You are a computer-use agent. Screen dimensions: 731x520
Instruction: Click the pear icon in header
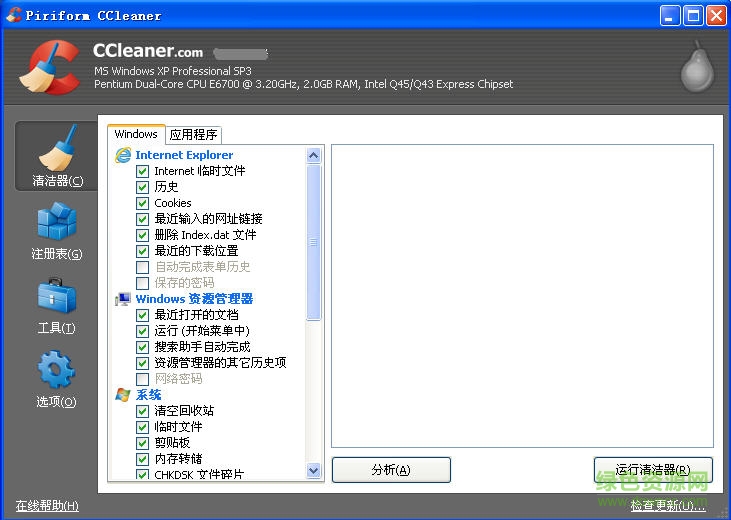pyautogui.click(x=697, y=66)
